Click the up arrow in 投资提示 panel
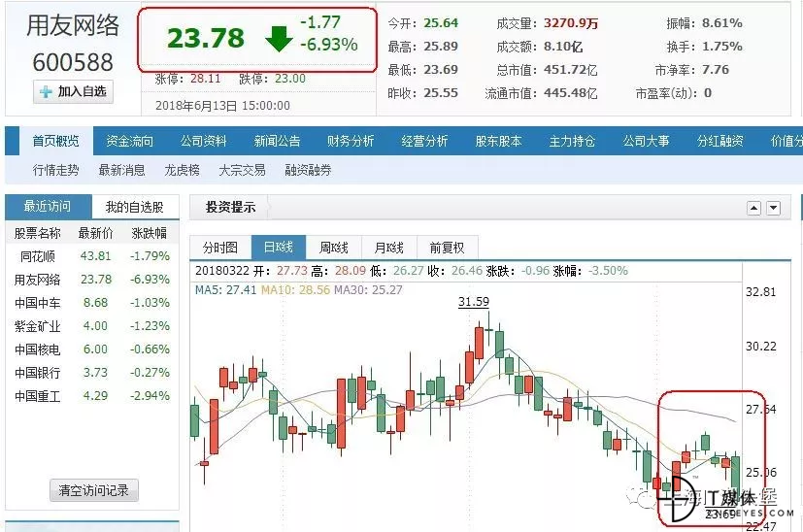This screenshot has width=803, height=532. pos(753,208)
